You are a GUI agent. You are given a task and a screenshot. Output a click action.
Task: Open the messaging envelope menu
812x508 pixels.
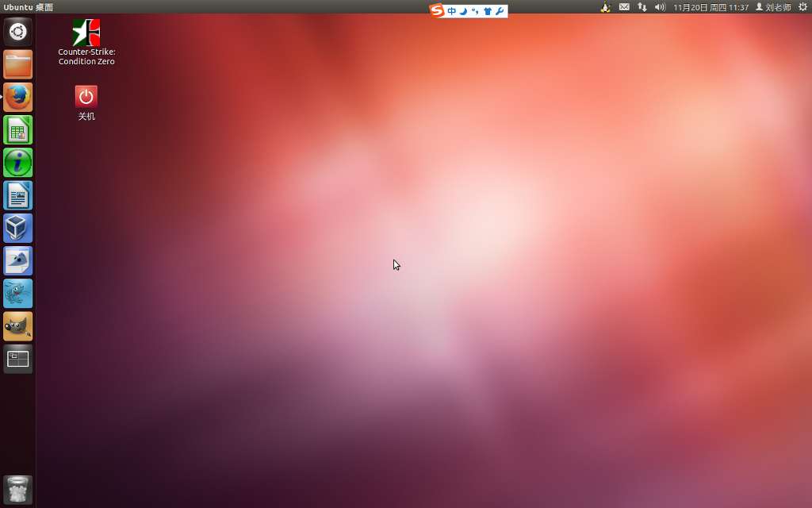pyautogui.click(x=624, y=7)
